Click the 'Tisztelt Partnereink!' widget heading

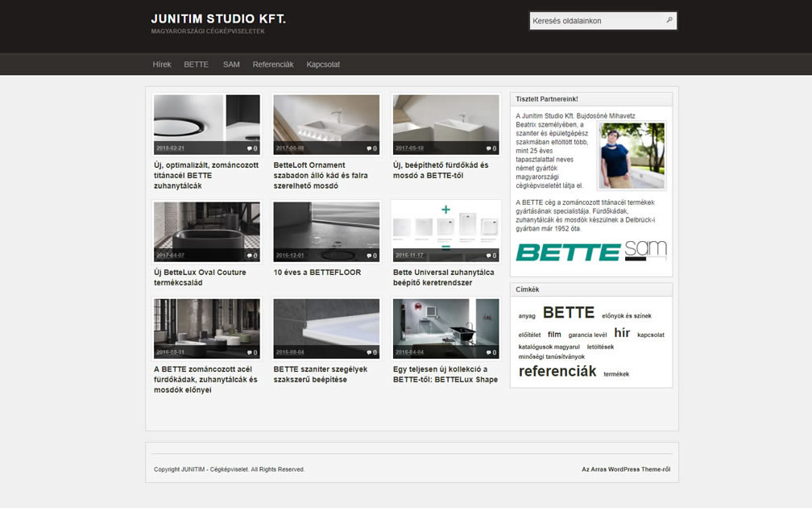[547, 99]
